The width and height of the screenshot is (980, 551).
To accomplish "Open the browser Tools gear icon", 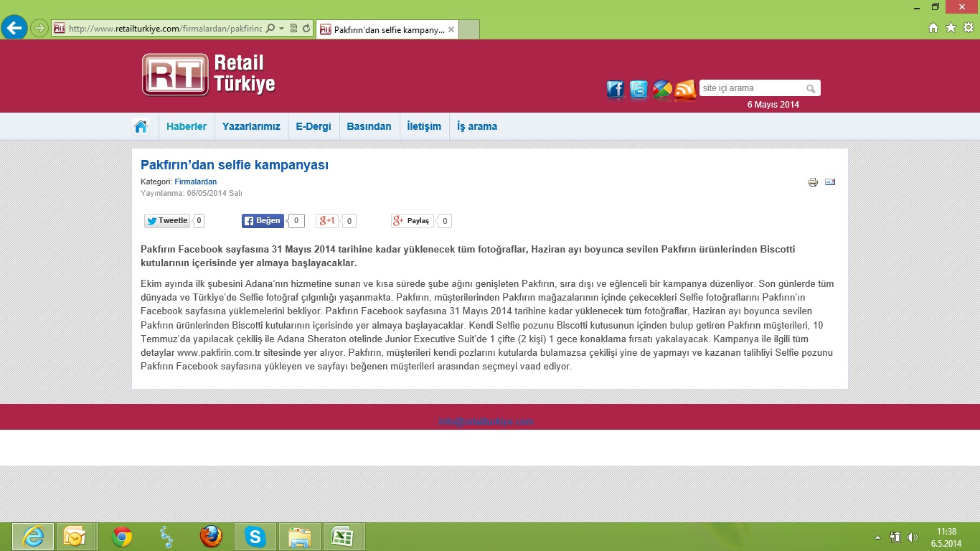I will coord(968,28).
